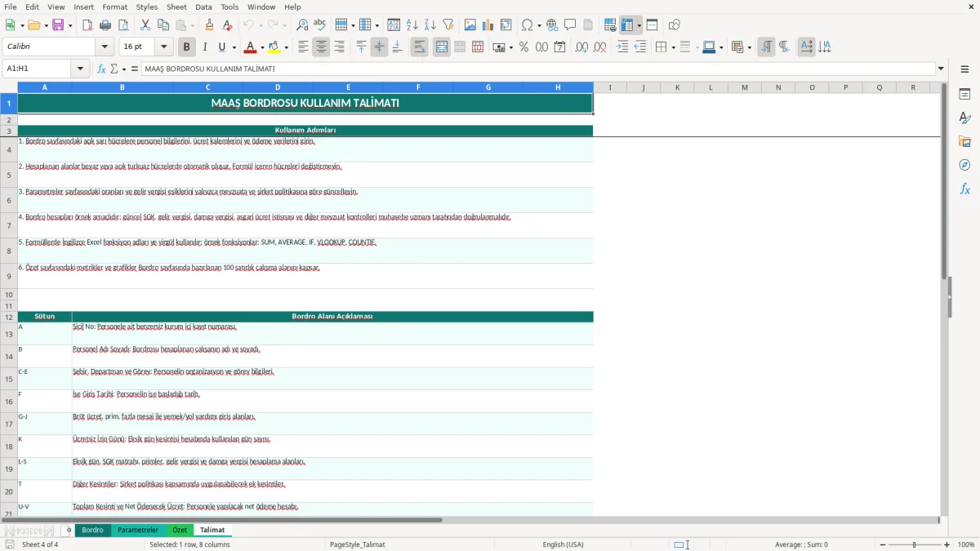This screenshot has width=980, height=551.
Task: Click Font Color red swatch button
Action: point(252,47)
